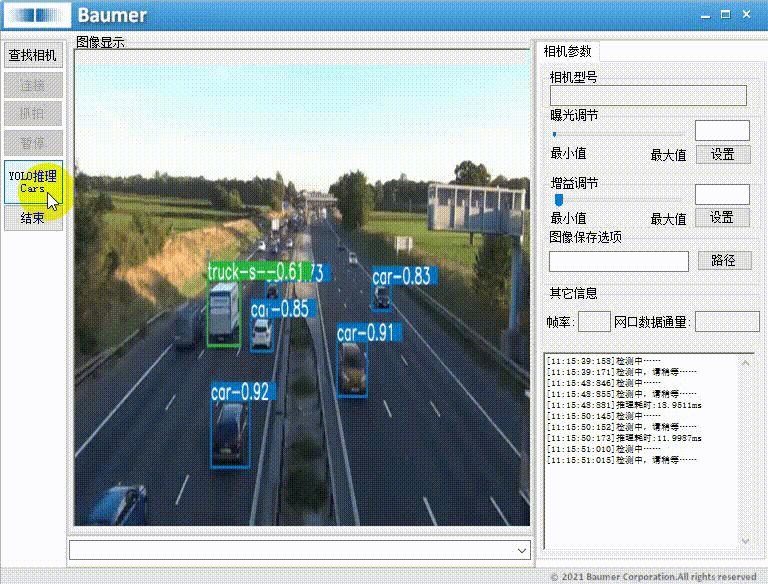Click the 曝光调节 slider handle
This screenshot has height=584, width=768.
pos(554,134)
